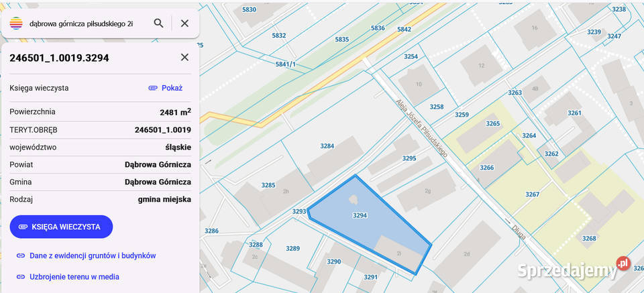The height and width of the screenshot is (293, 644).
Task: Click the search magnifier icon
Action: coord(158,23)
